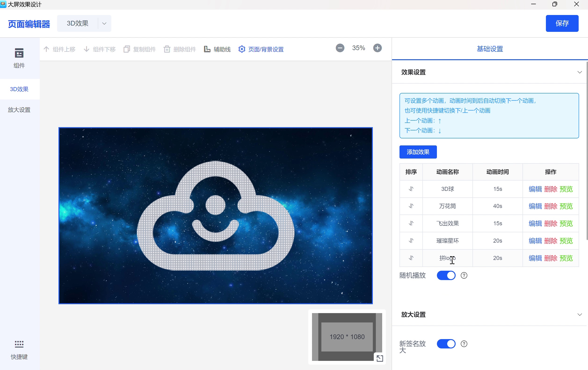Click the 拼logo animation name cell

(448, 258)
